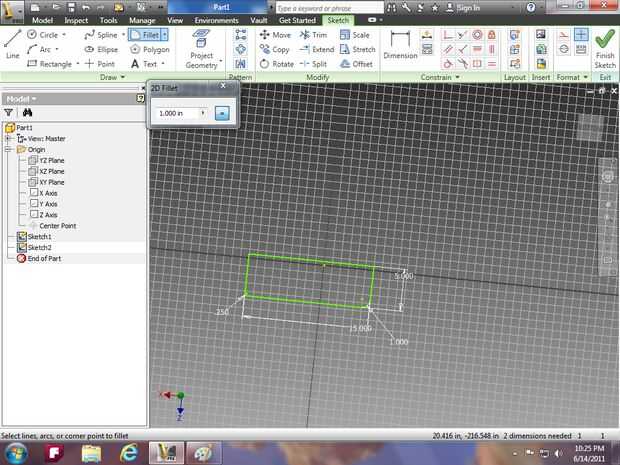Select the Polygon tool

pos(150,49)
